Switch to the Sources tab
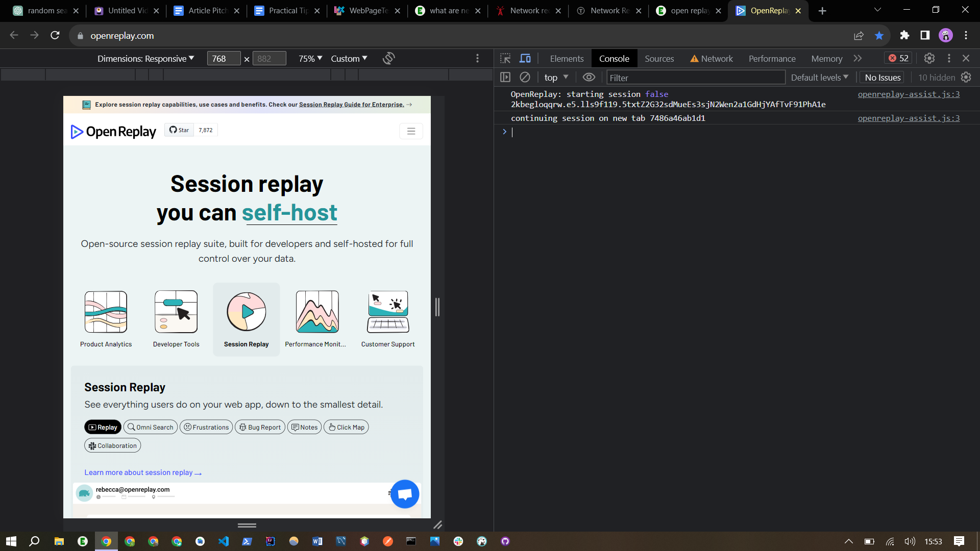 point(659,59)
